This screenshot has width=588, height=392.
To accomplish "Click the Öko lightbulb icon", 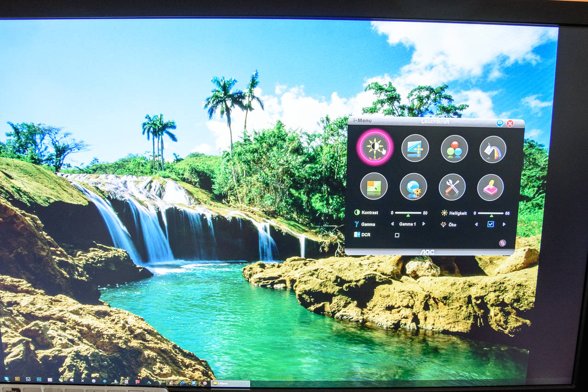I will (x=444, y=224).
